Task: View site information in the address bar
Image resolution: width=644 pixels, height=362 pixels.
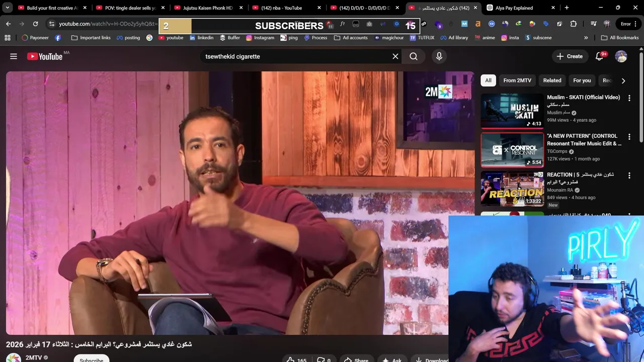Action: [51, 24]
